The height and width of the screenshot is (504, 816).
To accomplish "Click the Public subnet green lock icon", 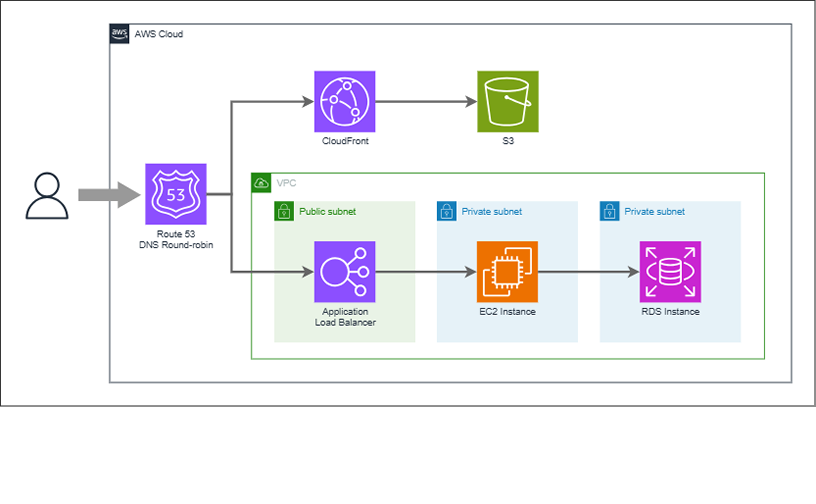I will [284, 211].
